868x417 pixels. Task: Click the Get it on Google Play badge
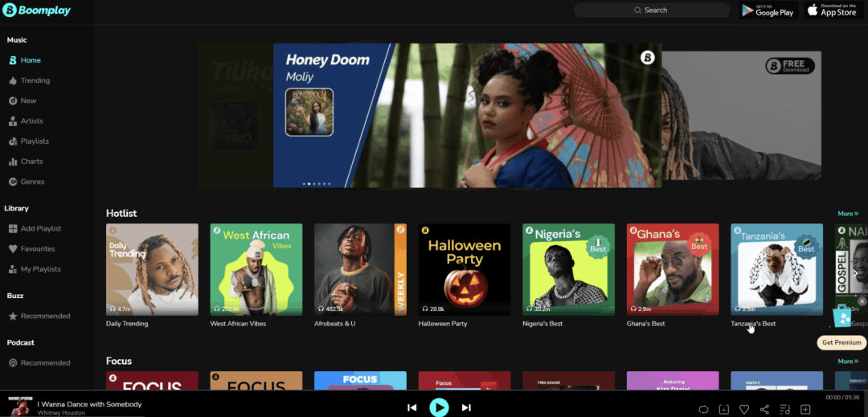tap(768, 10)
